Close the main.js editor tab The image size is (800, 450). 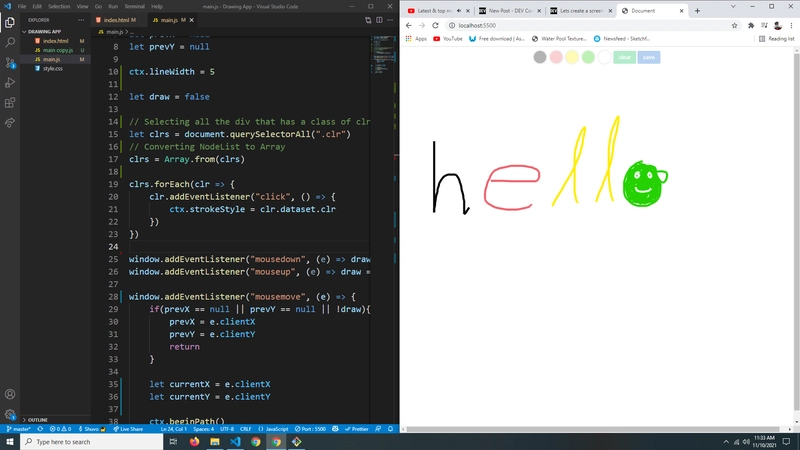pos(191,20)
